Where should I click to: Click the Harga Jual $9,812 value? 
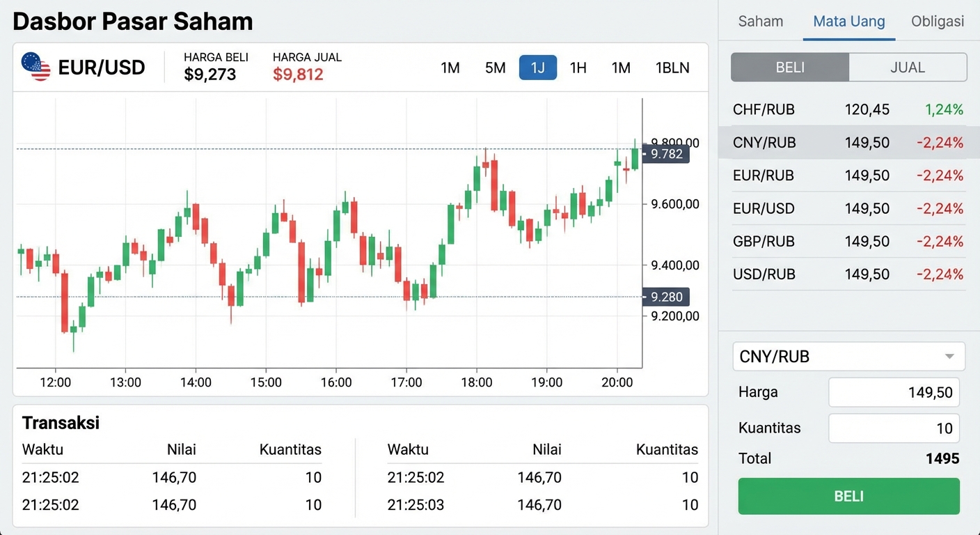pos(298,75)
